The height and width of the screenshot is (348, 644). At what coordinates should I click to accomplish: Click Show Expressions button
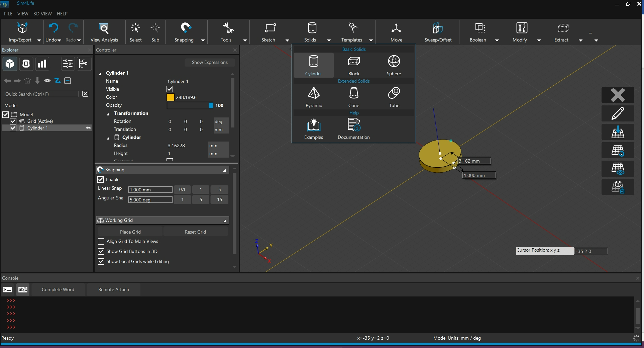pos(209,62)
